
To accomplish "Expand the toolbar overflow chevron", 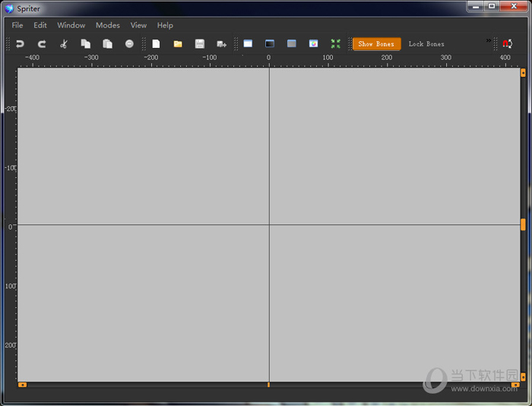I will click(489, 41).
